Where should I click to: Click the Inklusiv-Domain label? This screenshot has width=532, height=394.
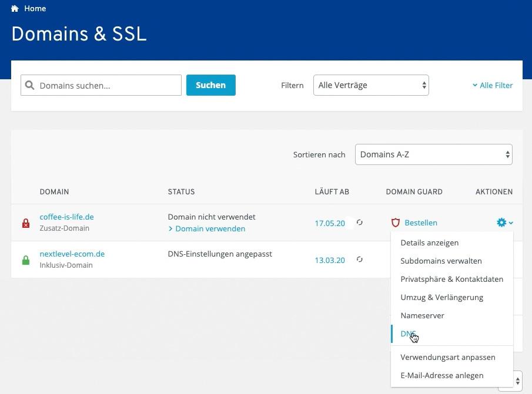(x=66, y=265)
